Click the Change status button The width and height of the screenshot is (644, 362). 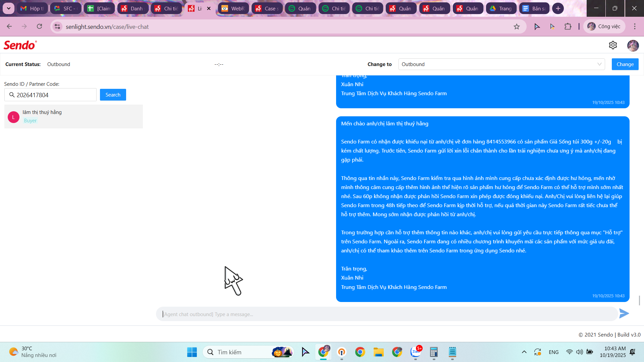click(625, 64)
